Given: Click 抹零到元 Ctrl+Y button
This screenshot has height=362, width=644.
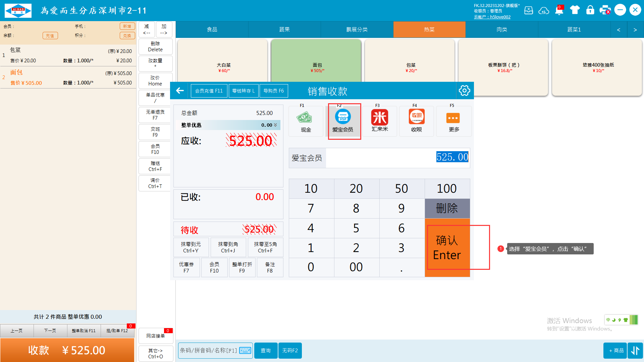Looking at the screenshot, I should pos(191,247).
